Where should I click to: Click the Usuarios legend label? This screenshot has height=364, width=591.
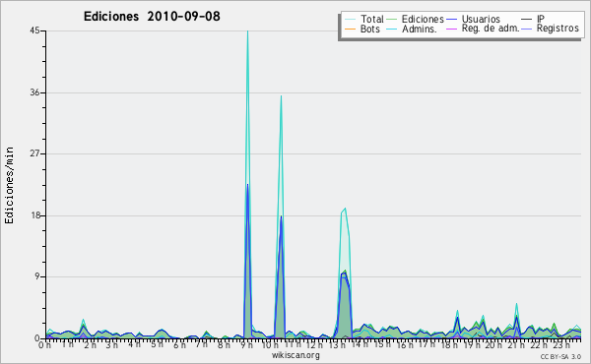481,19
